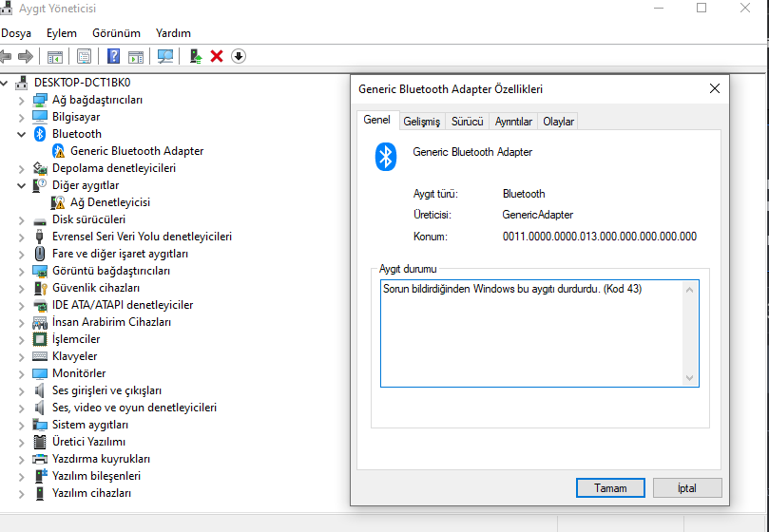Collapse the Diğer aygıtlar node

tap(21, 186)
